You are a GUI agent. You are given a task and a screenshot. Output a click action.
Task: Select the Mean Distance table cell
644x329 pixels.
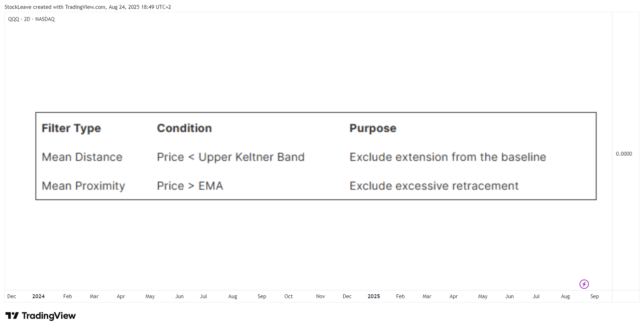[82, 157]
